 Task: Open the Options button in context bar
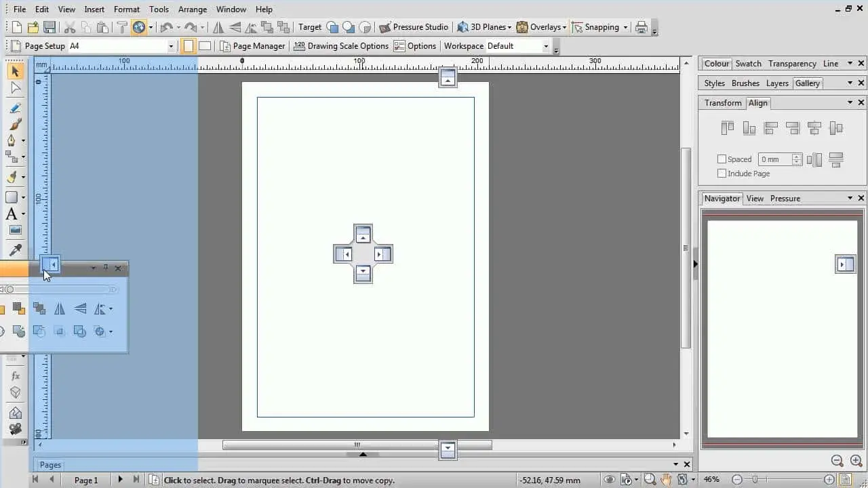tap(415, 46)
